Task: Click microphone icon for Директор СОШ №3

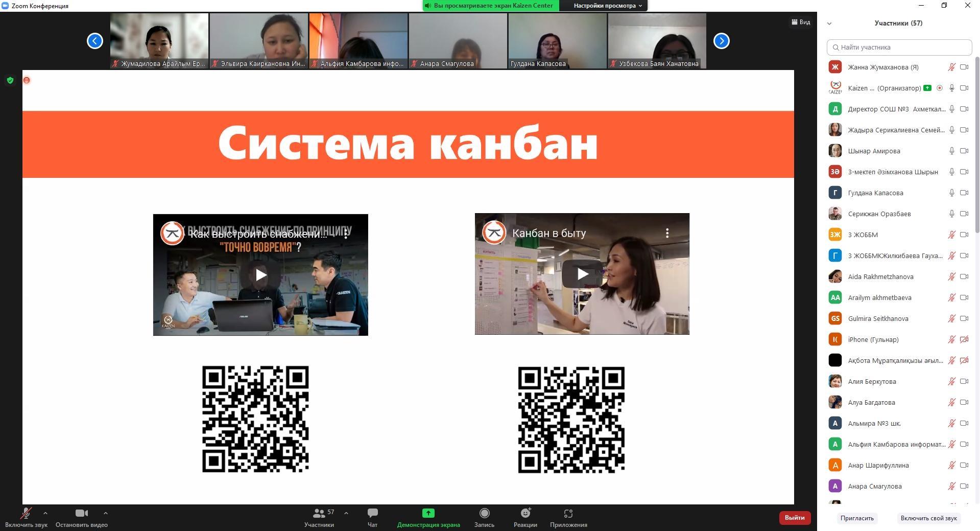Action: coord(952,109)
